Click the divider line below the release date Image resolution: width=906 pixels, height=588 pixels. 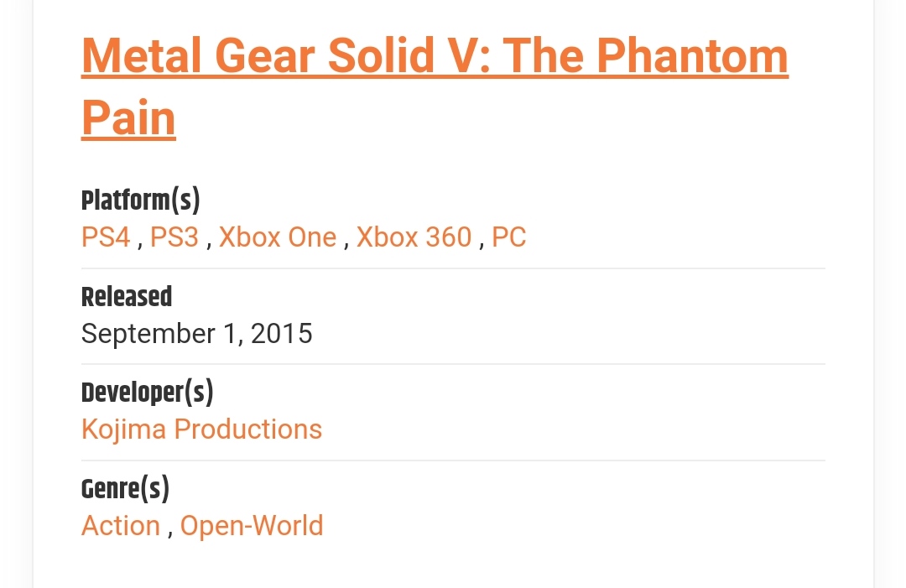[453, 364]
